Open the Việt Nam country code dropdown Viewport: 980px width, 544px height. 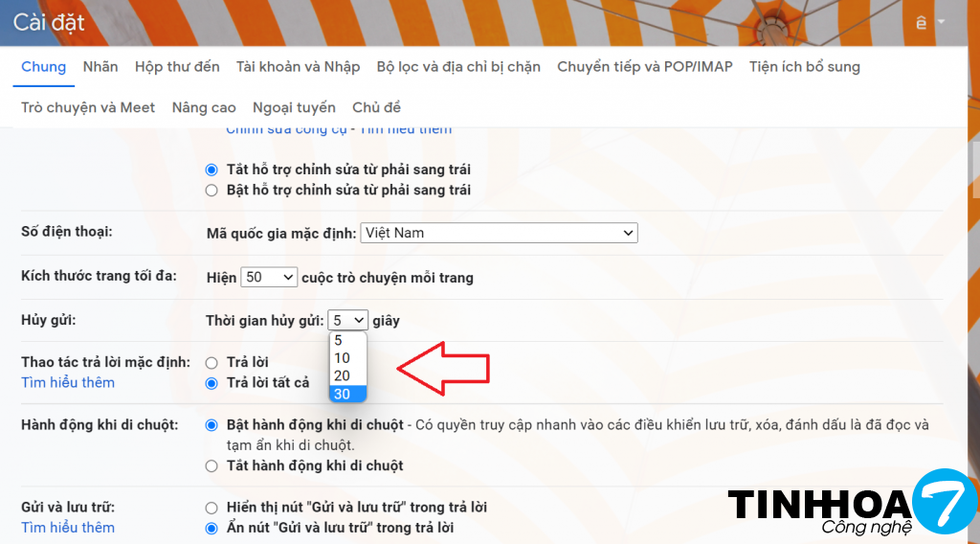(498, 233)
